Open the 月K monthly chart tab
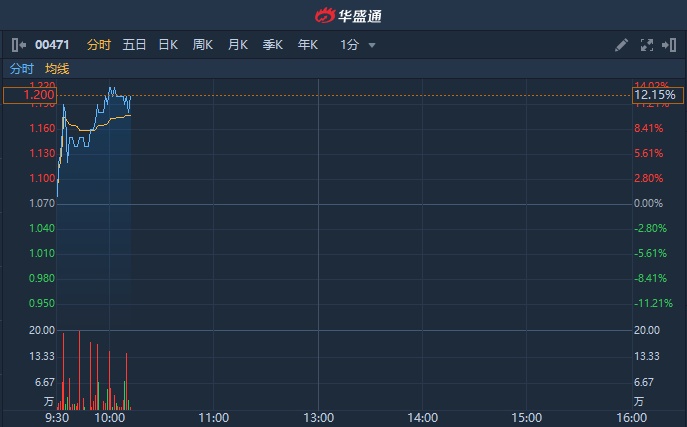Screen dimensions: 687x427 (x=238, y=44)
